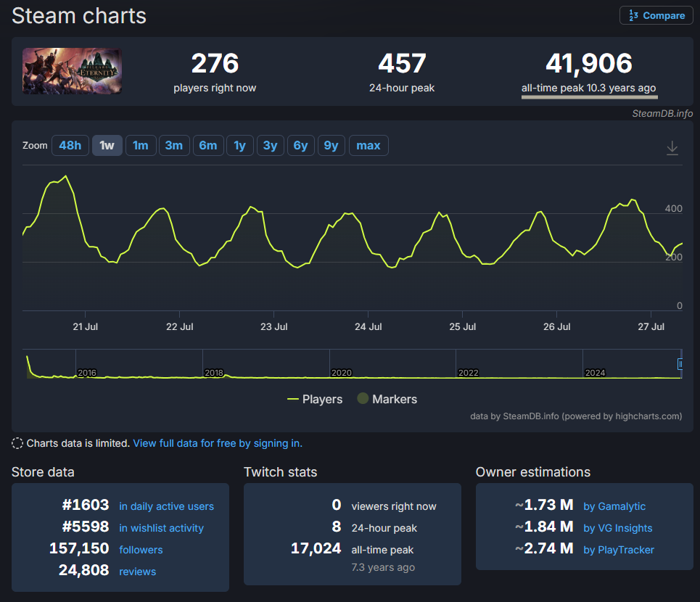Click the 24,808 reviews count
The image size is (700, 602).
point(84,570)
